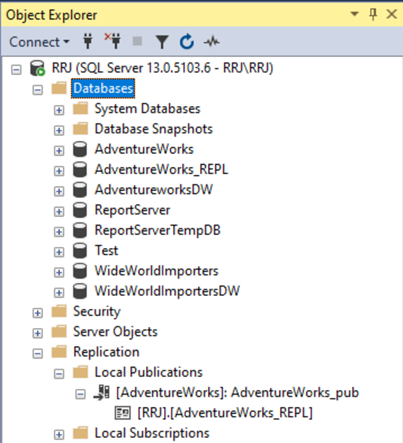Click the Disconnect plug icon with red X
Viewport: 403px width, 443px height.
[113, 42]
